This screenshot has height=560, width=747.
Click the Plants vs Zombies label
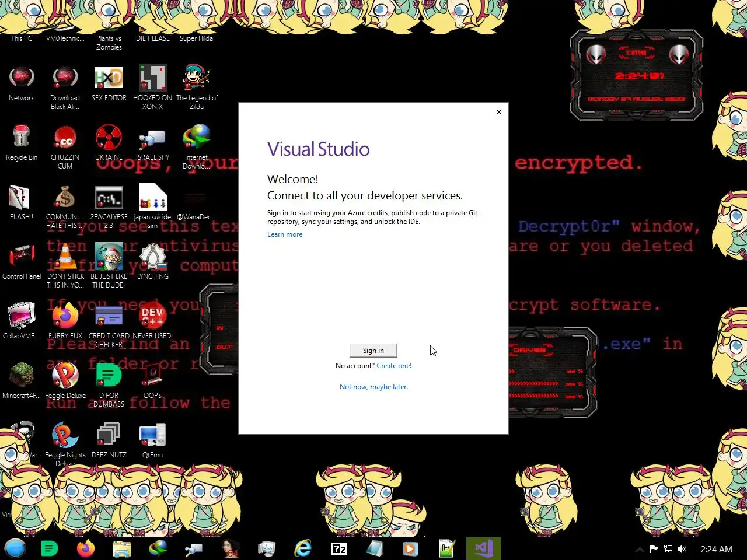click(x=109, y=43)
